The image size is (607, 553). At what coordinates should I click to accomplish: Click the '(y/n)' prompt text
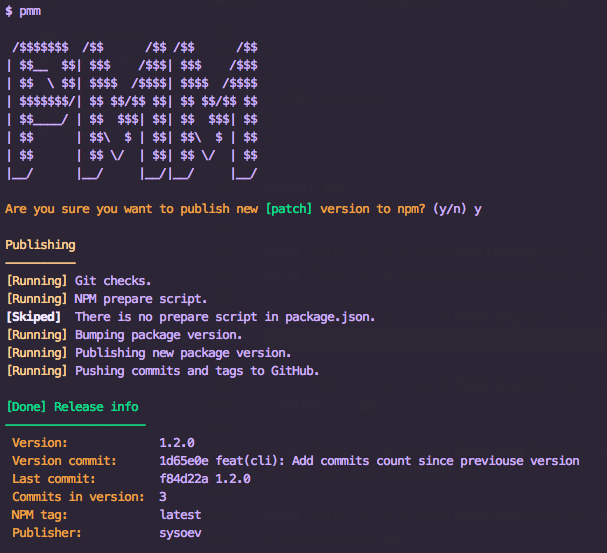449,209
